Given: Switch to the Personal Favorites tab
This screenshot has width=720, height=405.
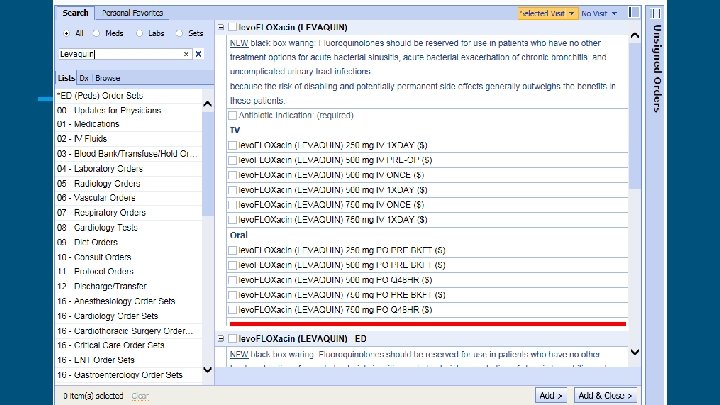Looking at the screenshot, I should (132, 13).
